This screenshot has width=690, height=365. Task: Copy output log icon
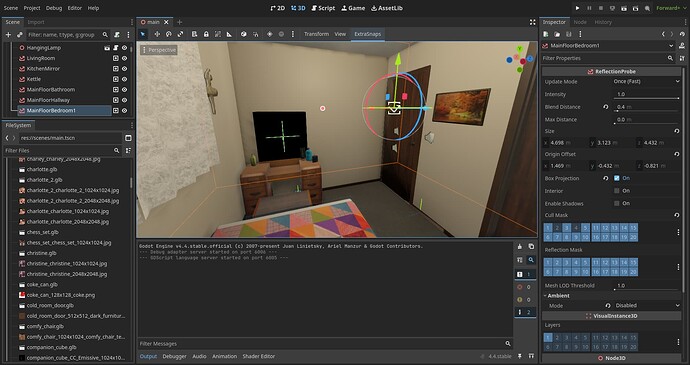[x=531, y=247]
